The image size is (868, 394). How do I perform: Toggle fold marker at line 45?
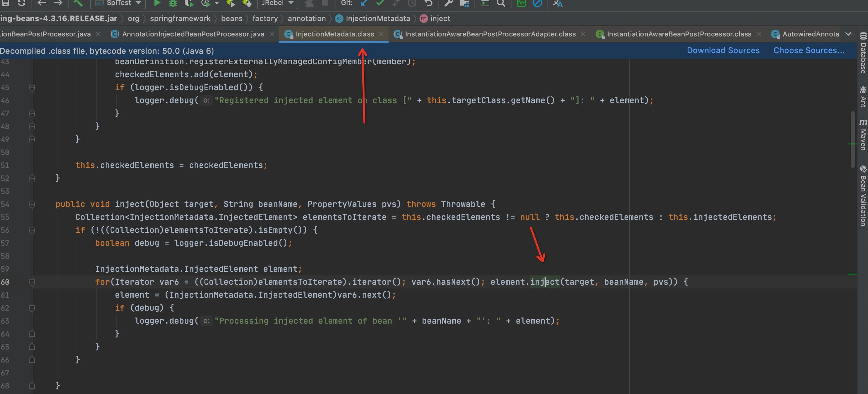click(x=32, y=88)
